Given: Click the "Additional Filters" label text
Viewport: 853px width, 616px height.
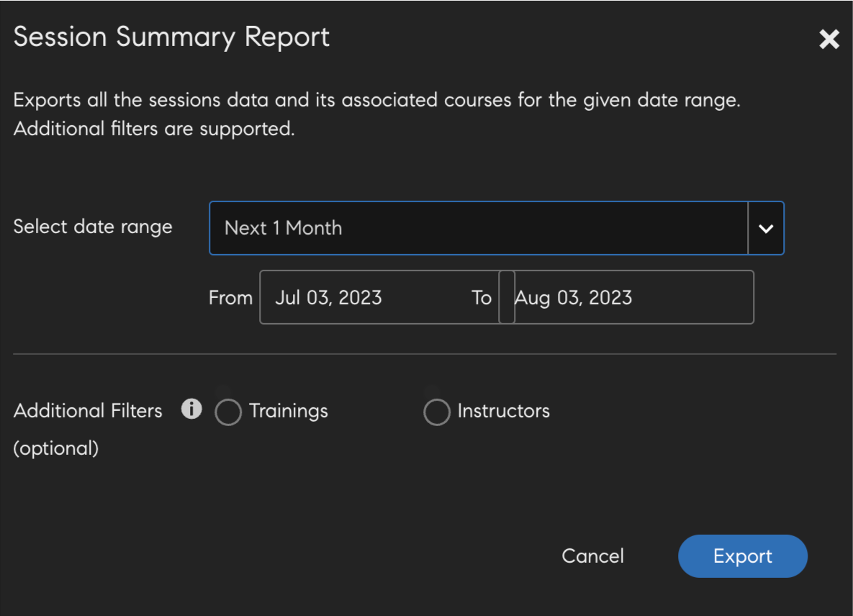Looking at the screenshot, I should [88, 411].
